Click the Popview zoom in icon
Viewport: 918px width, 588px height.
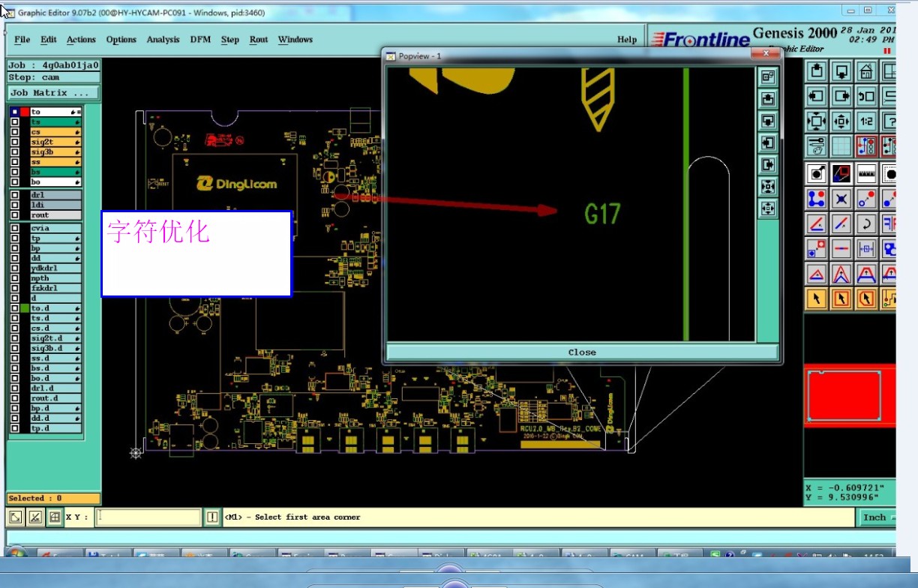tap(768, 187)
